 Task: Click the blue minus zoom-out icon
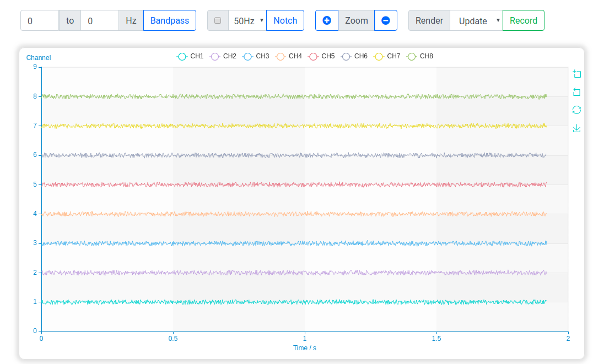pyautogui.click(x=386, y=20)
